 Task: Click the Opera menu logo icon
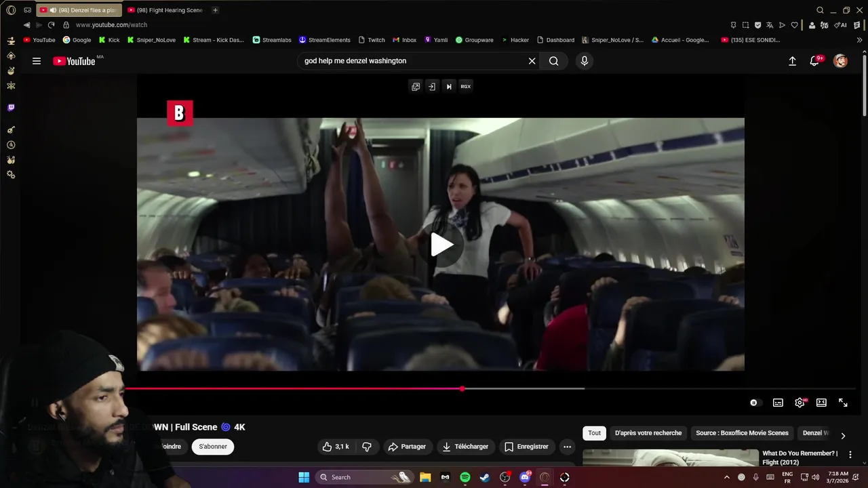pos(11,10)
